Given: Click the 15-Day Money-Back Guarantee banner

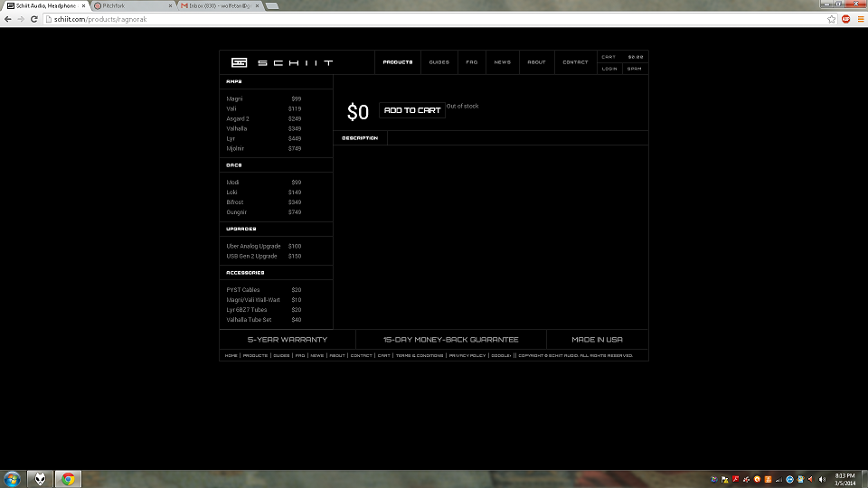Looking at the screenshot, I should [450, 339].
